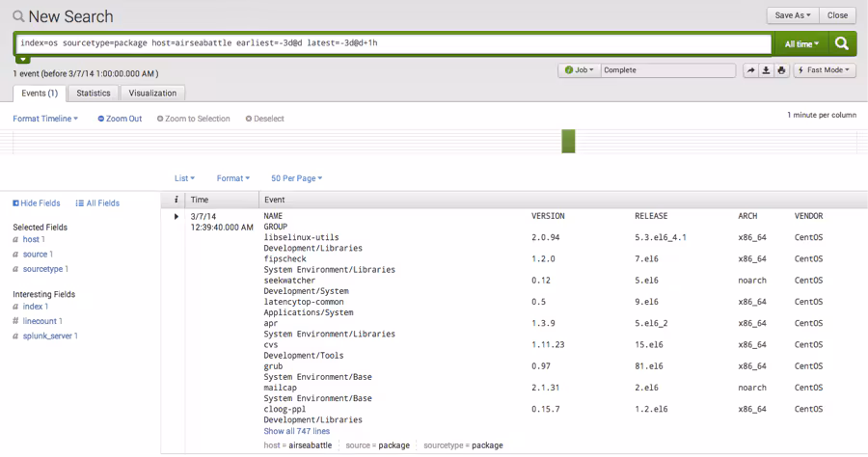Image resolution: width=868 pixels, height=457 pixels.
Task: Select the green timeline bar
Action: [568, 142]
